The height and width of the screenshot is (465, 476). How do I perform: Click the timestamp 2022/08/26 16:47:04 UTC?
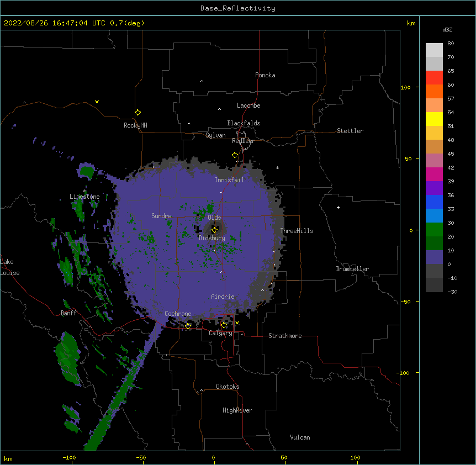(x=55, y=23)
